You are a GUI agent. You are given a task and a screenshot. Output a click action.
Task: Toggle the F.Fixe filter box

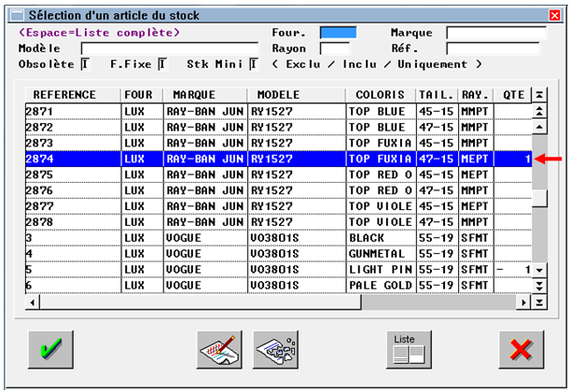tap(161, 63)
